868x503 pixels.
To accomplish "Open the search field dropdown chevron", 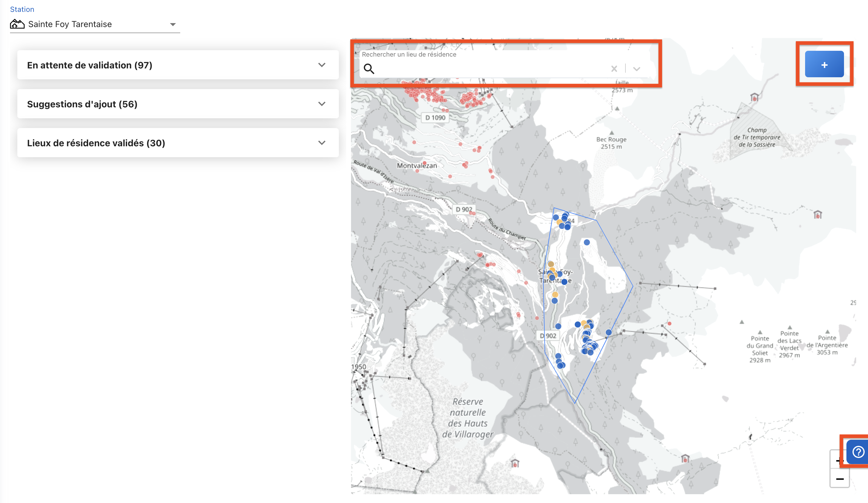I will pos(636,69).
